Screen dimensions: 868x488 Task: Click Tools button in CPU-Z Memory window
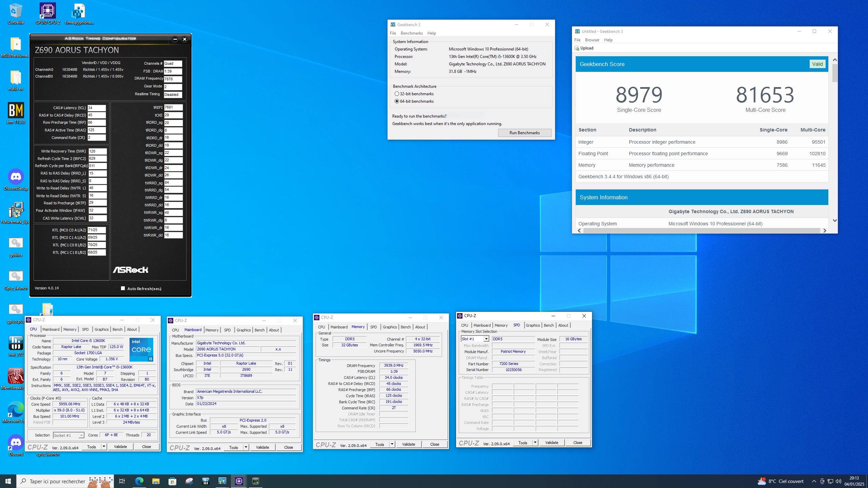point(380,444)
